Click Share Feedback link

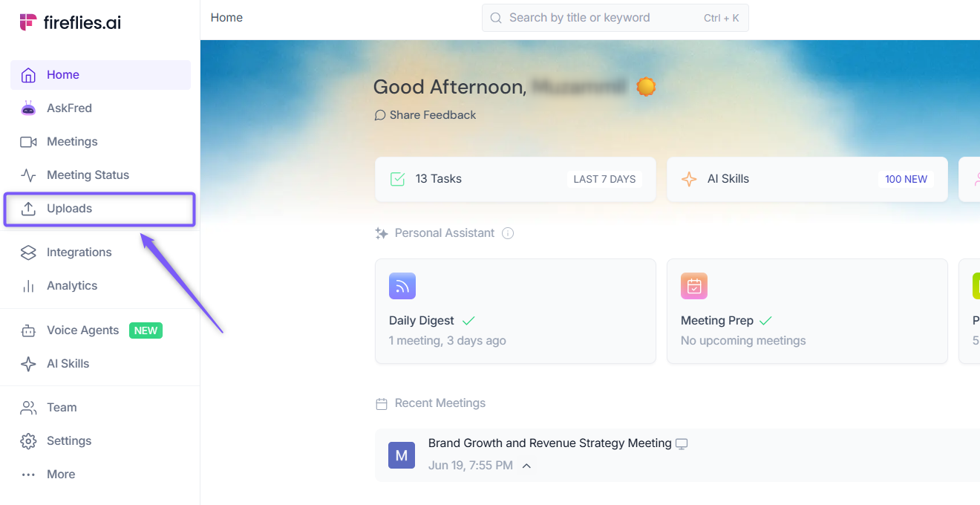425,115
